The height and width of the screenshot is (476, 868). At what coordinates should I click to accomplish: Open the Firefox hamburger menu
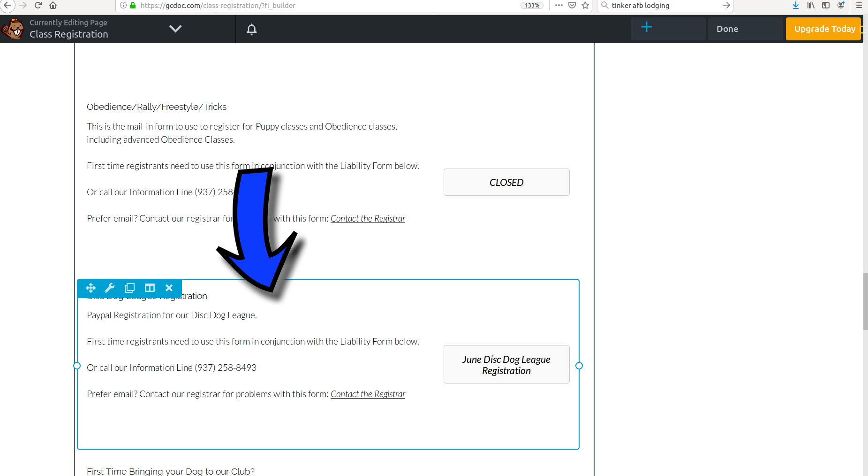pyautogui.click(x=859, y=5)
